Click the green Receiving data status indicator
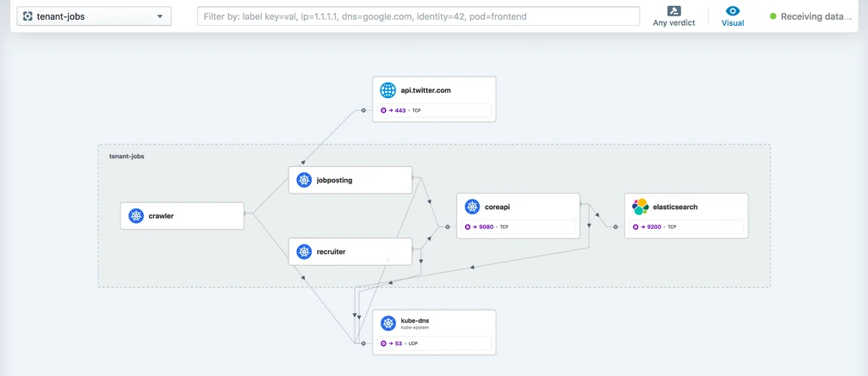 (x=773, y=16)
